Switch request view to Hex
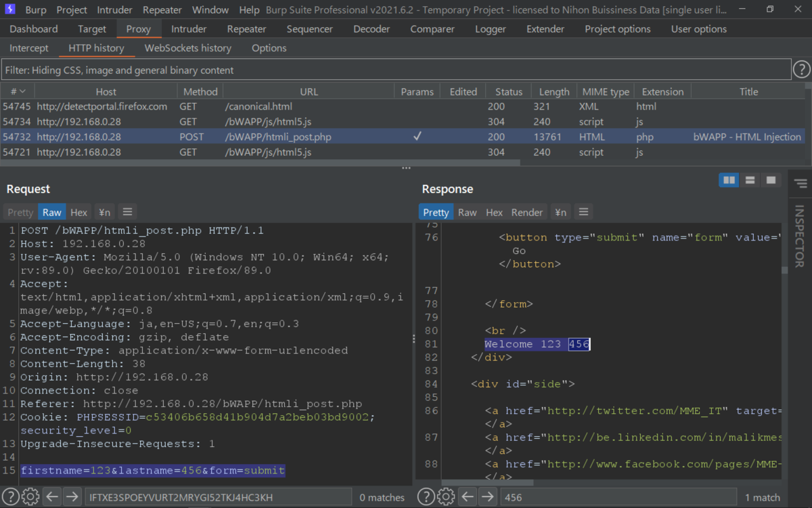812x508 pixels. [79, 212]
